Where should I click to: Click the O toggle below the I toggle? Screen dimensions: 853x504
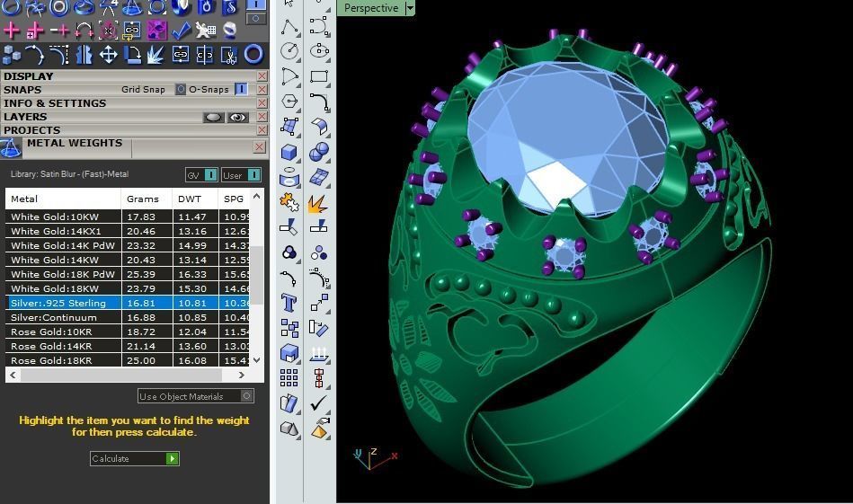coord(256,19)
